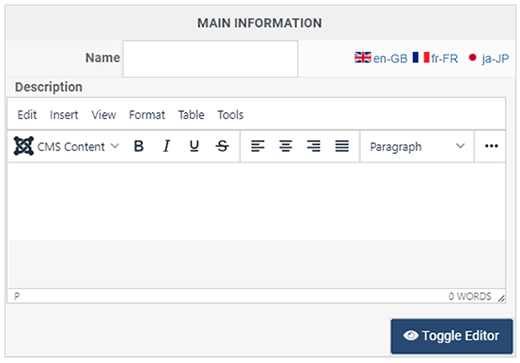Center align the text

pos(286,146)
